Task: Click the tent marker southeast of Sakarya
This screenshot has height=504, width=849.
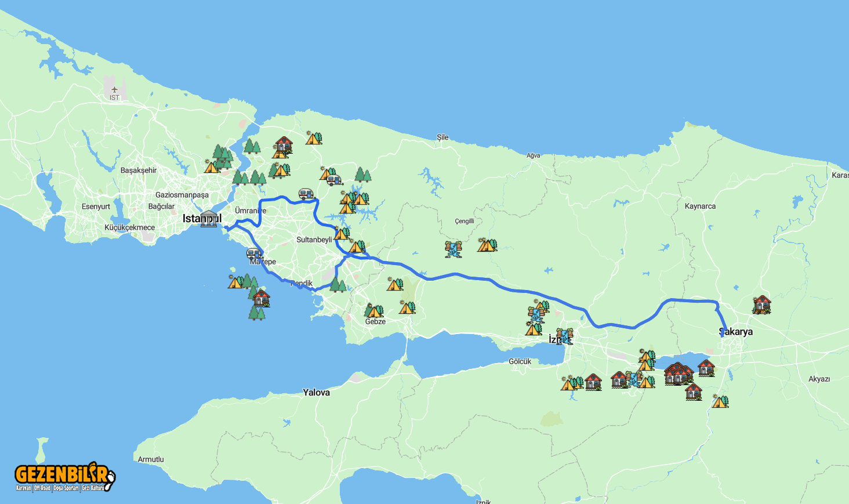Action: pos(720,401)
